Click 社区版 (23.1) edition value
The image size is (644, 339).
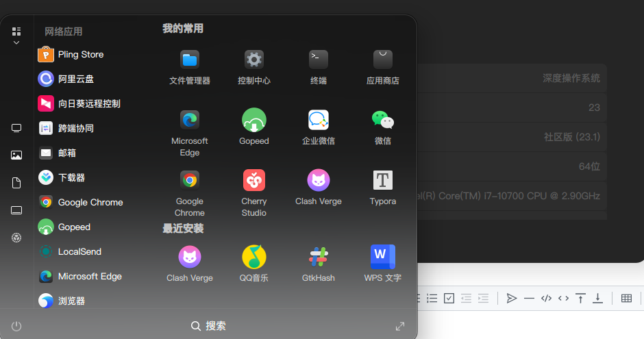[x=572, y=137]
